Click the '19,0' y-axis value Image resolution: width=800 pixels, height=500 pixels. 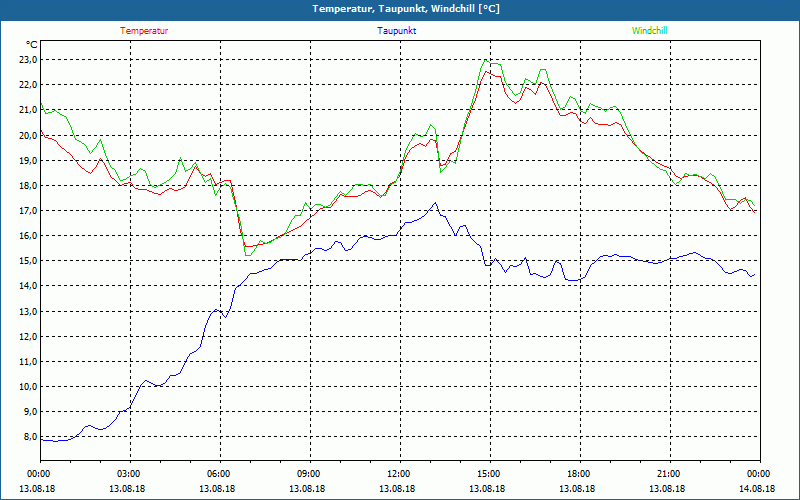[x=30, y=160]
